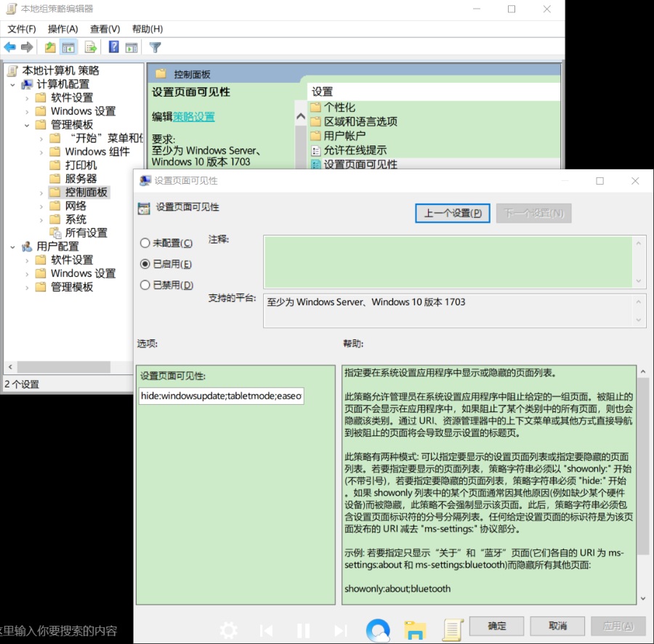Collapse the 计算机配置 tree node

click(12, 84)
